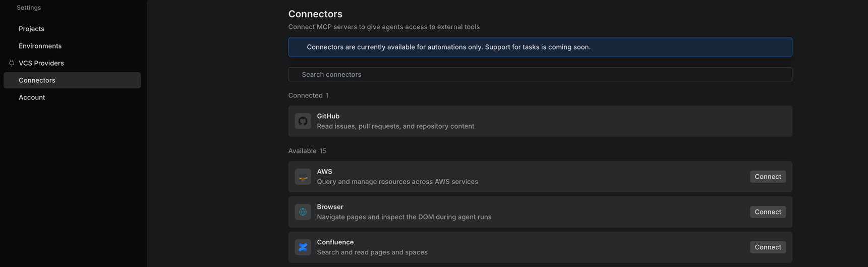This screenshot has width=868, height=267.
Task: Click the Browser globe icon
Action: coord(303,212)
